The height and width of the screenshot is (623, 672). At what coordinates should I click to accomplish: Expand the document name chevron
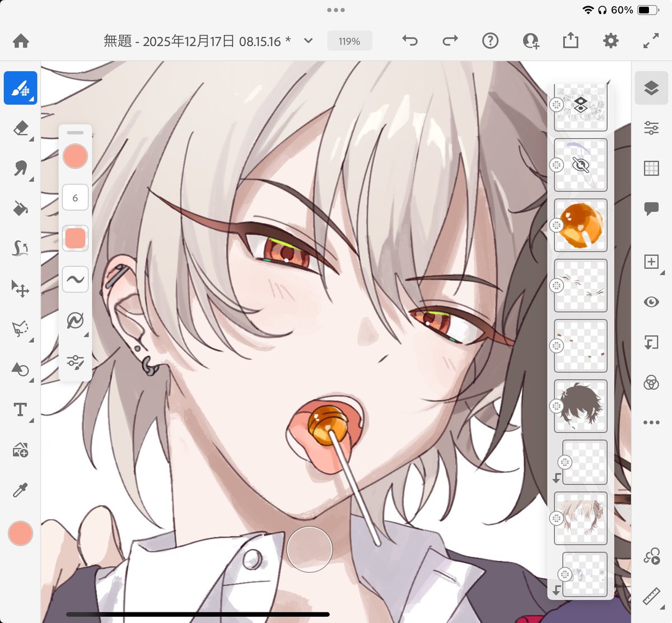[308, 41]
